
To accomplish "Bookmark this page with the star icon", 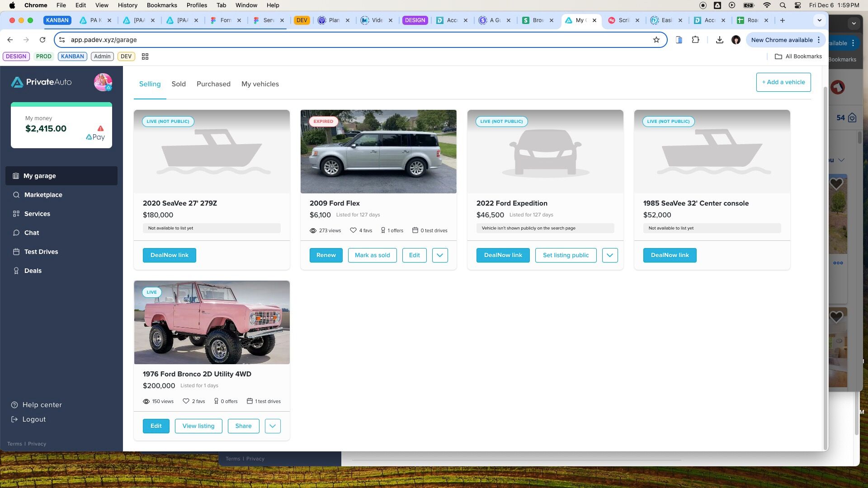I will tap(656, 40).
